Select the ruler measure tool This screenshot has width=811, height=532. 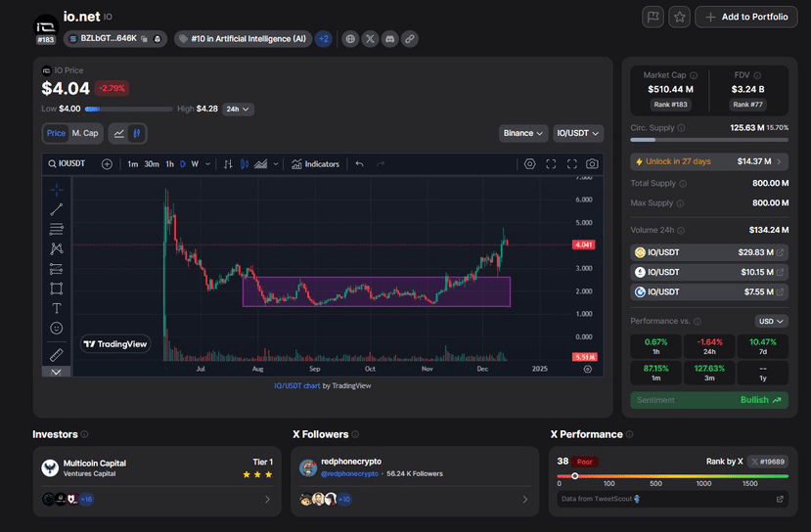57,354
